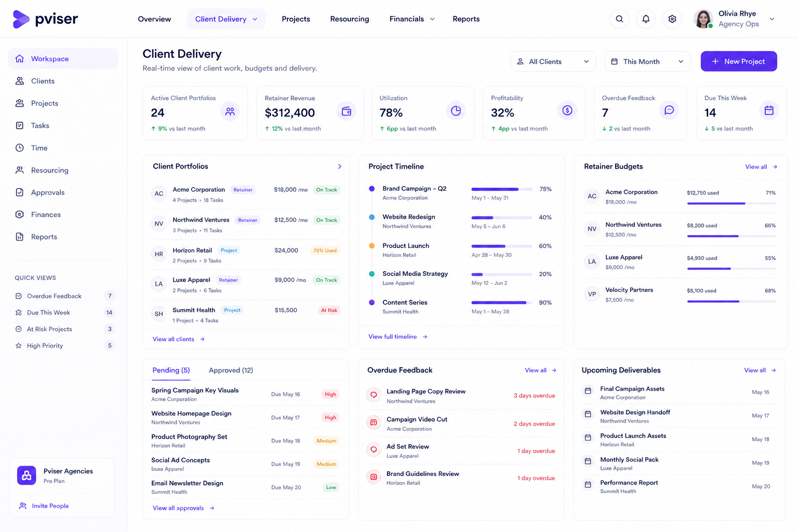
Task: Click View all in Retainer Budgets
Action: [x=761, y=167]
